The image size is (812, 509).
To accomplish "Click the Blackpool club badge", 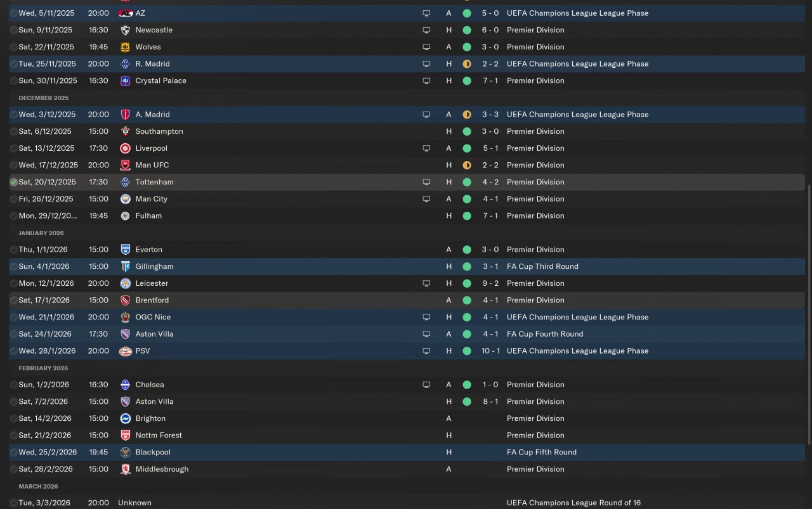I will 125,453.
